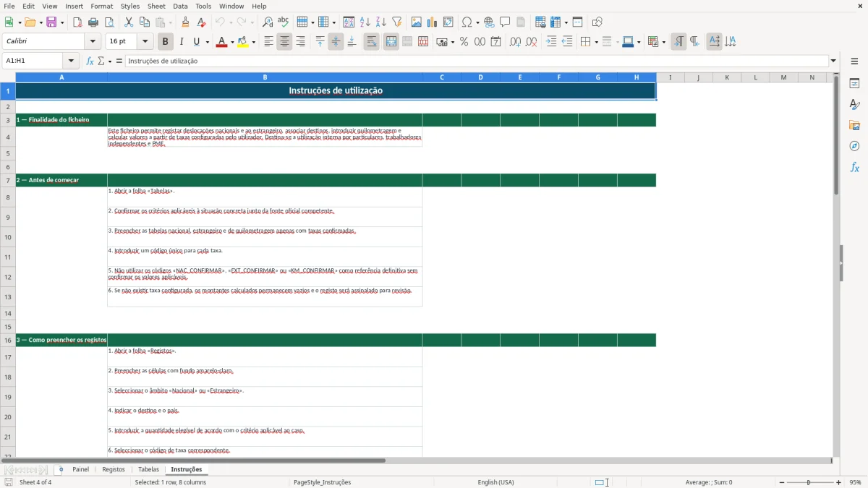Export directly as PDF
Image resolution: width=868 pixels, height=488 pixels.
point(77,22)
